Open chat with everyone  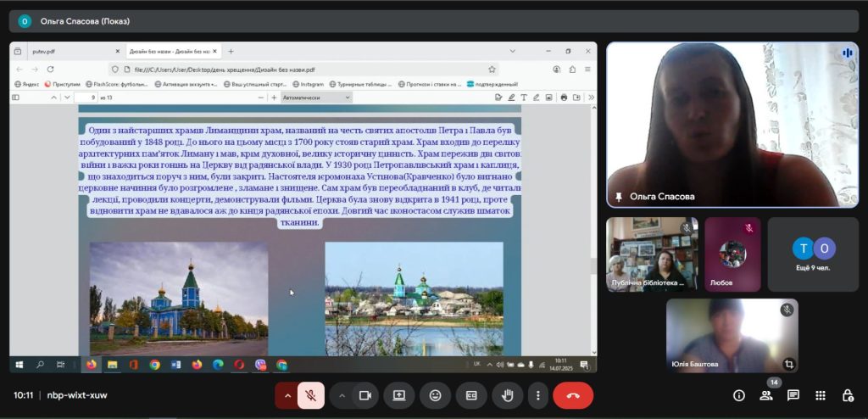793,395
